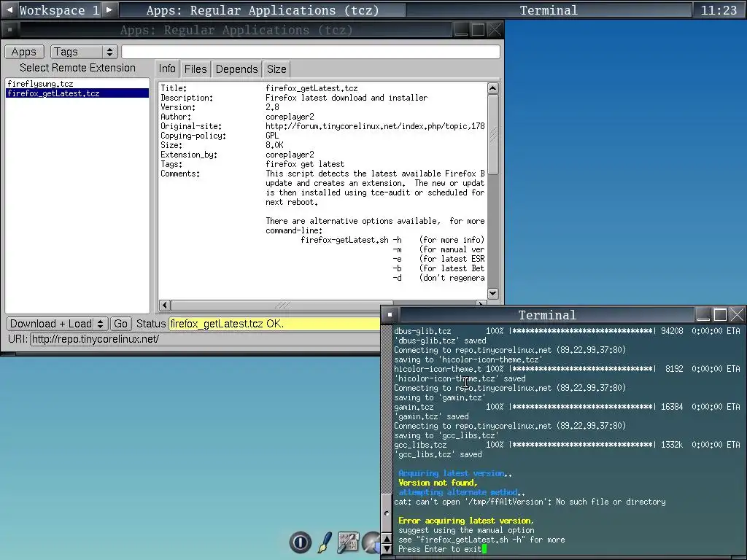Minimize the Terminal window

coord(703,315)
